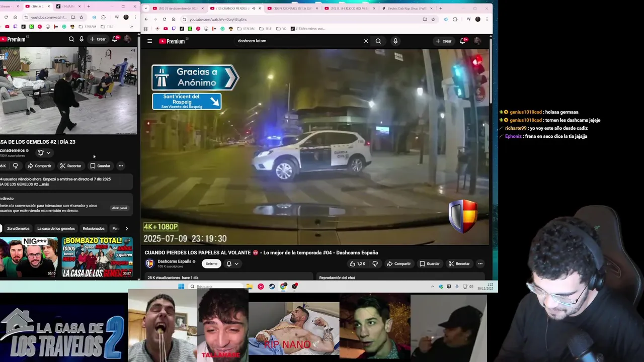
Task: Expand ZonaGemelos notification dropdown chevron
Action: [48, 153]
